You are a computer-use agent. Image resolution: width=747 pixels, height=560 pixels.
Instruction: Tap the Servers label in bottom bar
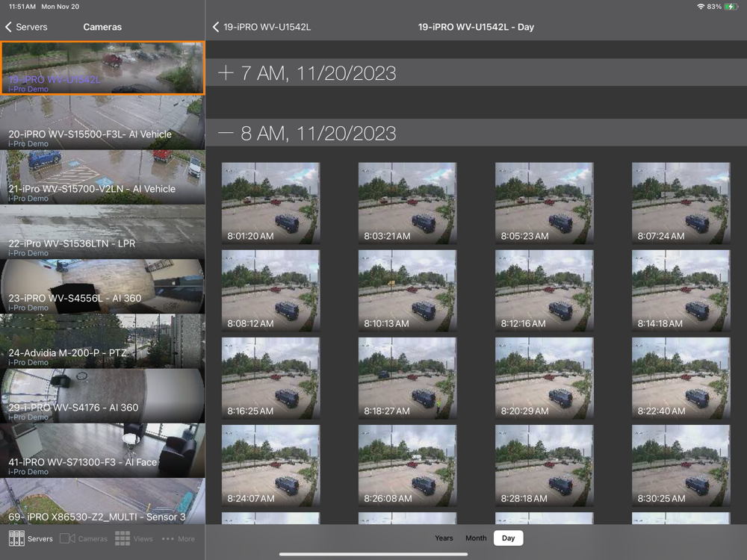(40, 539)
